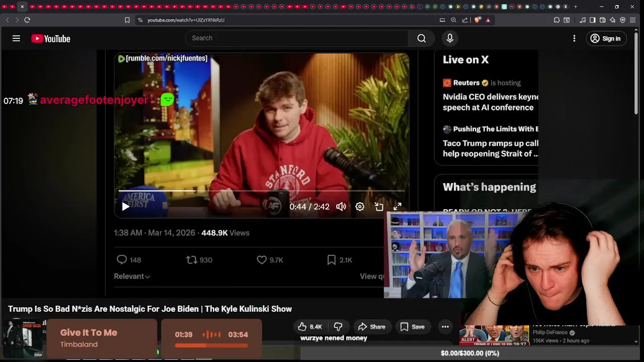Toggle picture-in-picture on embedded video
This screenshot has width=644, height=362.
(x=379, y=207)
